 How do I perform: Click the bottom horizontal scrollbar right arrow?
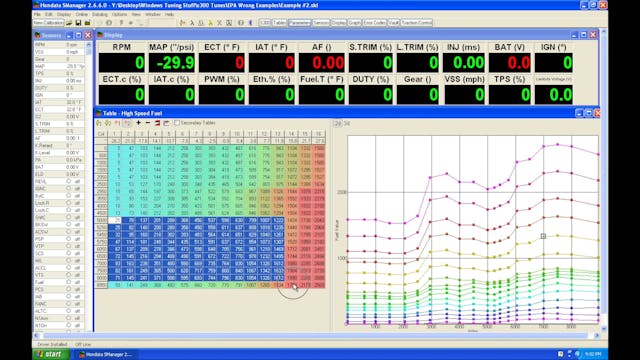click(596, 336)
